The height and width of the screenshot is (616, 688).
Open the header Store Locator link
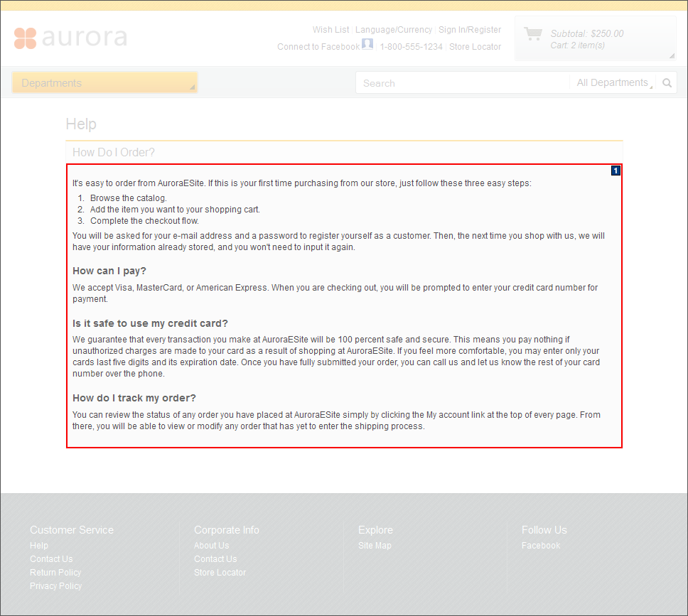(x=475, y=46)
